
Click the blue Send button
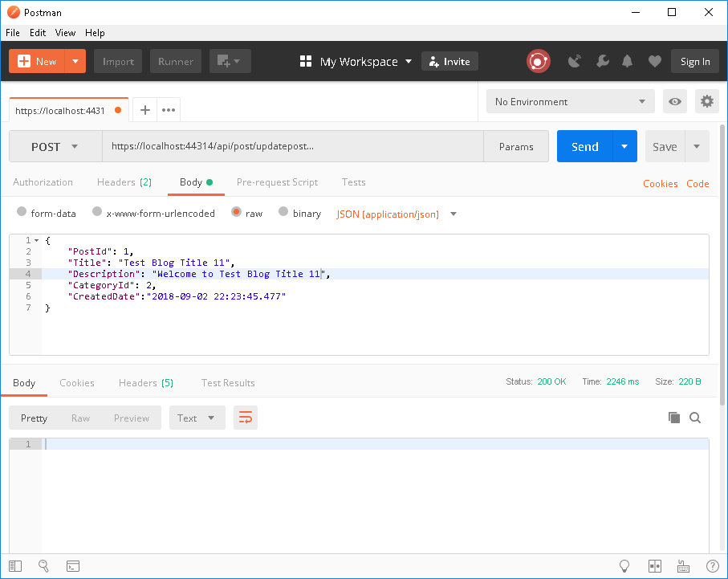pos(584,146)
